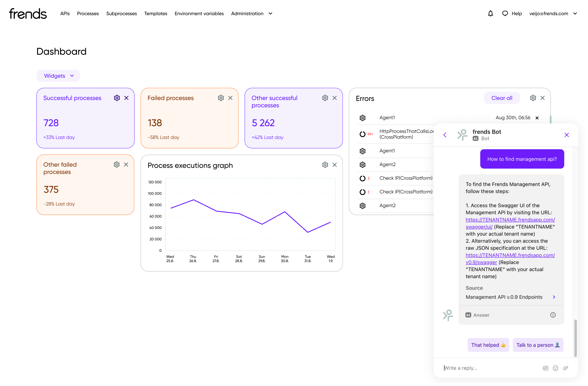Go to the Processes menu
The image size is (588, 386).
[88, 14]
